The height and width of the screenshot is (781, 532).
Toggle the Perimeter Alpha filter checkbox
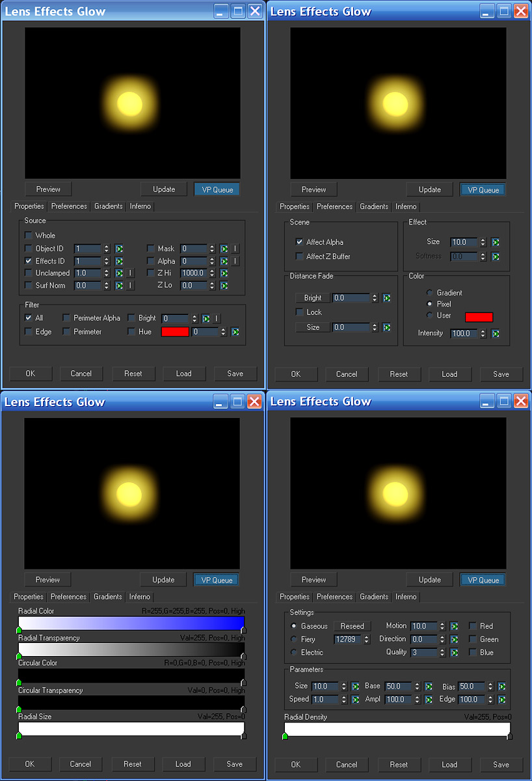tap(66, 318)
